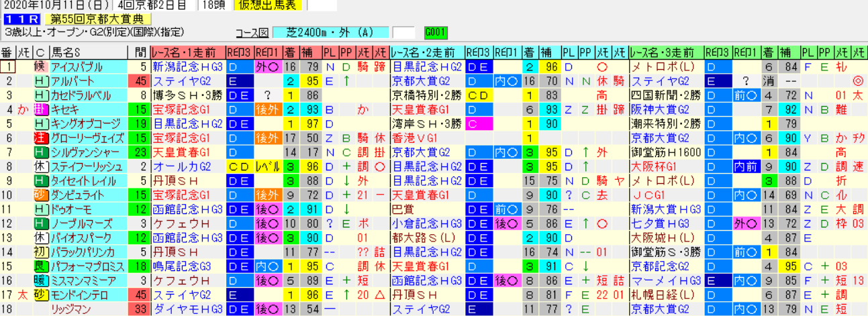Click the か memo mark left of キセキ
This screenshot has width=868, height=316.
[x=23, y=109]
